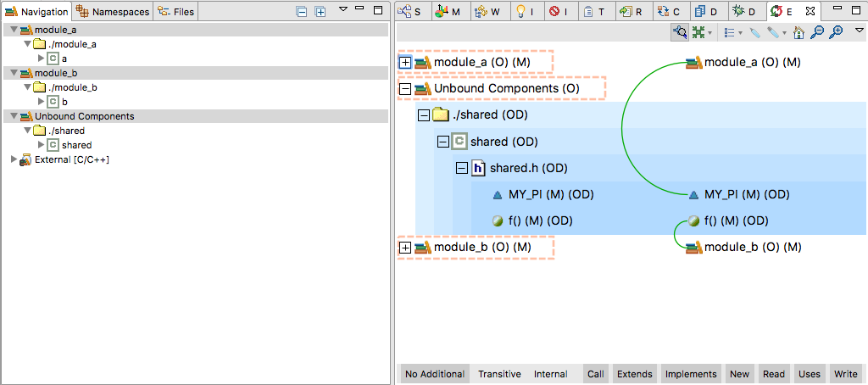The width and height of the screenshot is (868, 385).
Task: Toggle the Read dependency type
Action: coord(773,374)
